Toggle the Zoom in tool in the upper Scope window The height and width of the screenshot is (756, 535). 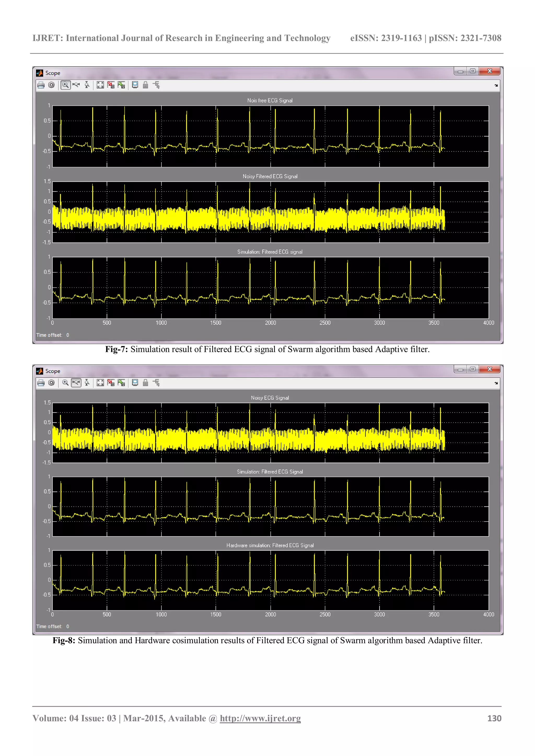click(66, 85)
